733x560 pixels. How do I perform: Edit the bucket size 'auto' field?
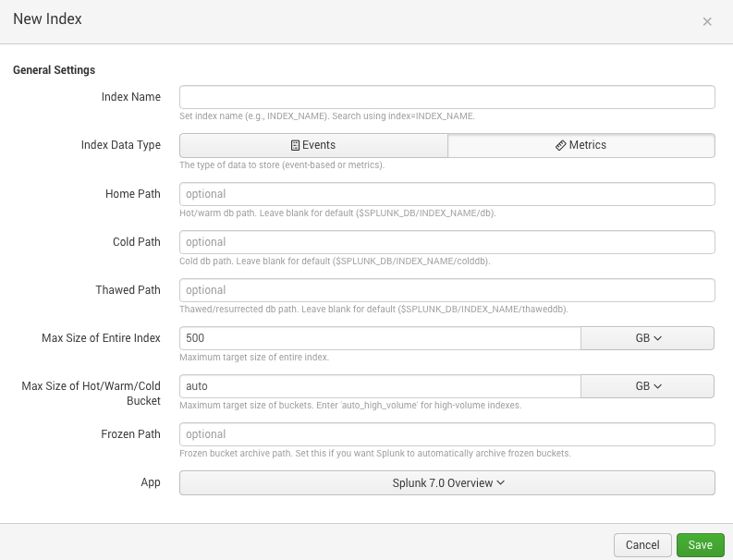[379, 386]
